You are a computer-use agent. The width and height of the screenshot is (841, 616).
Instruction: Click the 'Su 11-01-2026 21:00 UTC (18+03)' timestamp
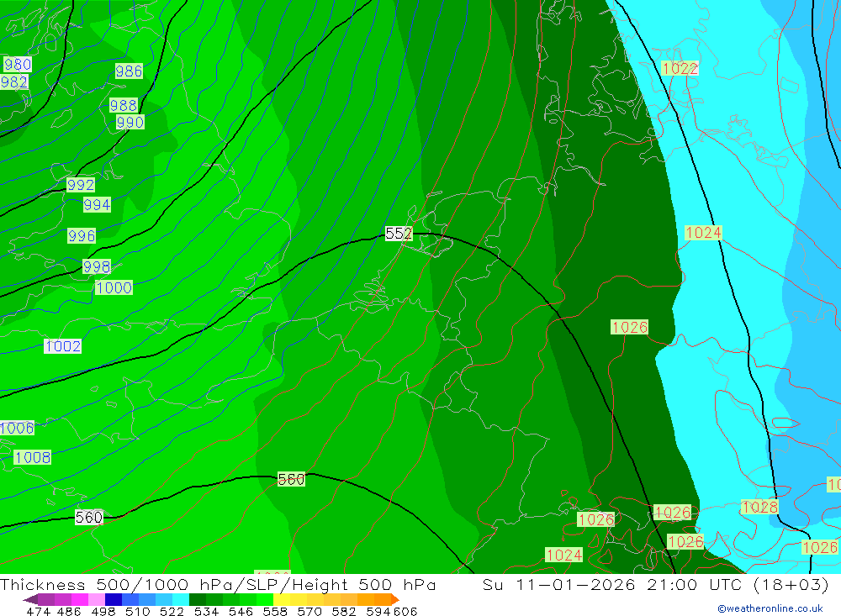(655, 584)
